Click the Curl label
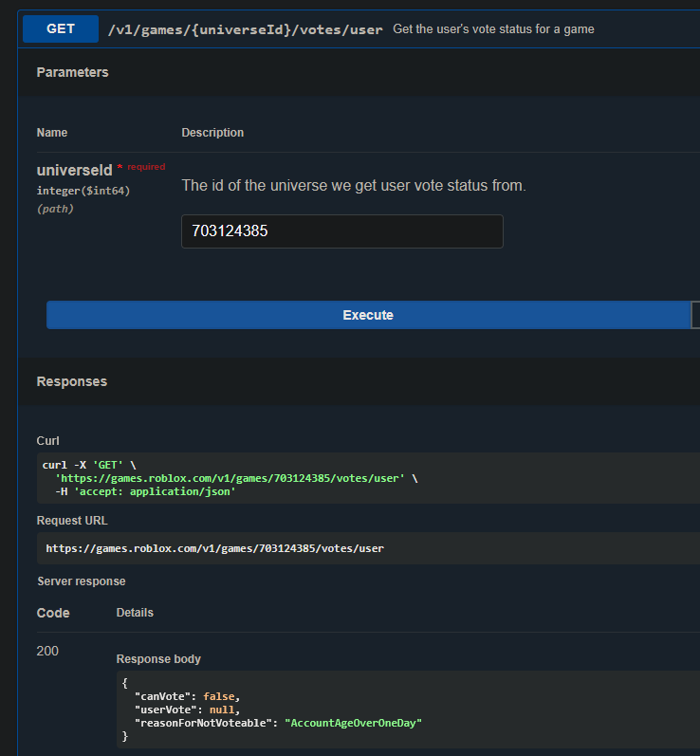 tap(47, 441)
